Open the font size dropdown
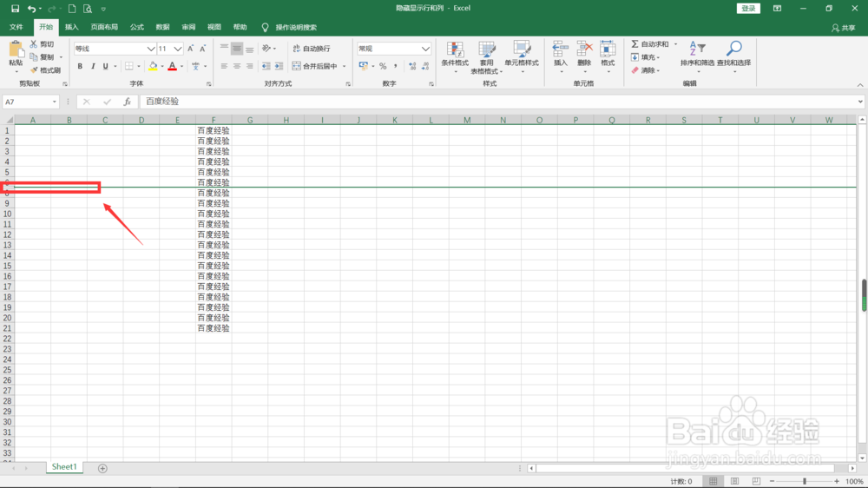Screen dimensions: 868x488 tap(178, 49)
